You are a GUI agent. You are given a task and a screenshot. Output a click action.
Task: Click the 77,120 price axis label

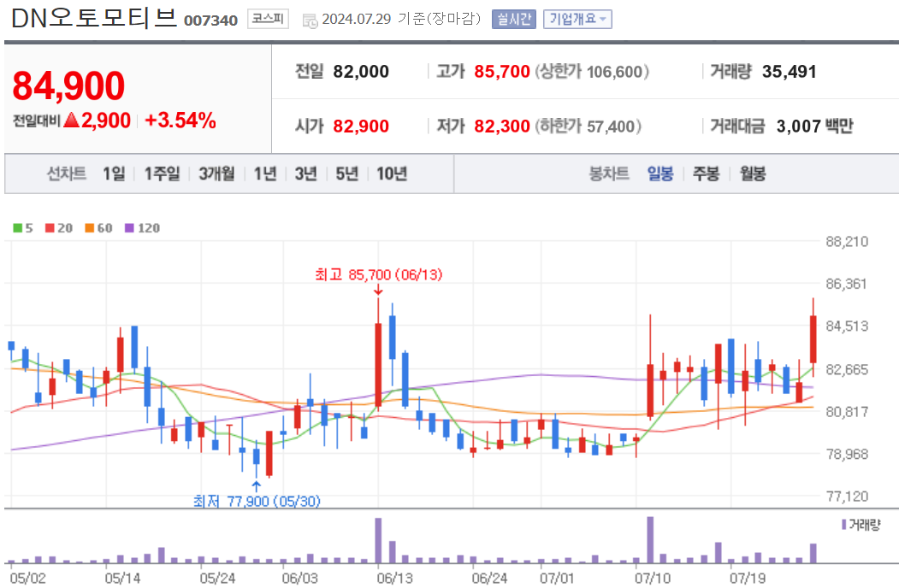pos(847,497)
